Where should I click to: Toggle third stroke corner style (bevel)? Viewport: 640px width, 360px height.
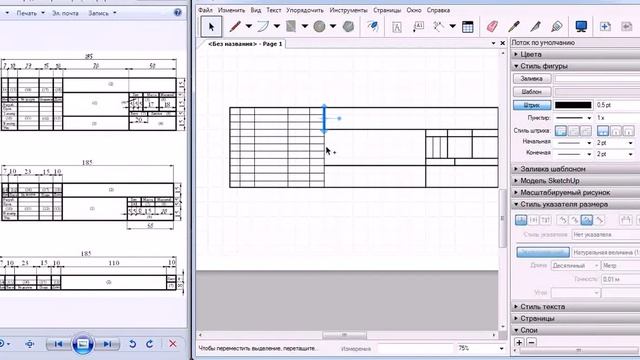pyautogui.click(x=586, y=131)
